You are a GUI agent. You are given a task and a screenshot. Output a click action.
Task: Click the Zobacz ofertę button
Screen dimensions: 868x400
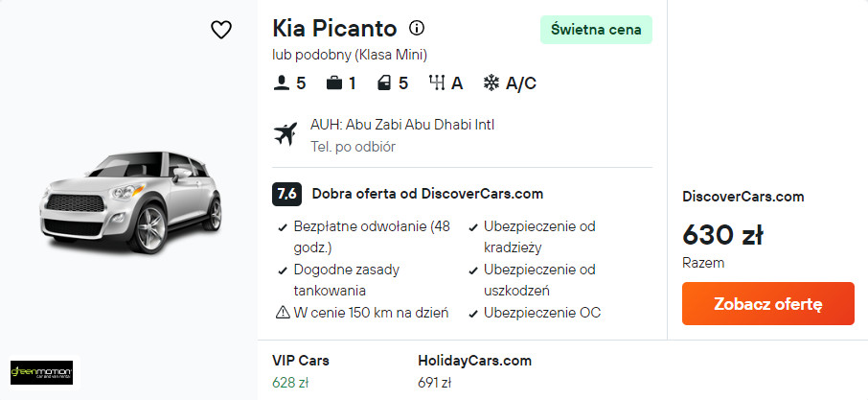click(x=767, y=304)
